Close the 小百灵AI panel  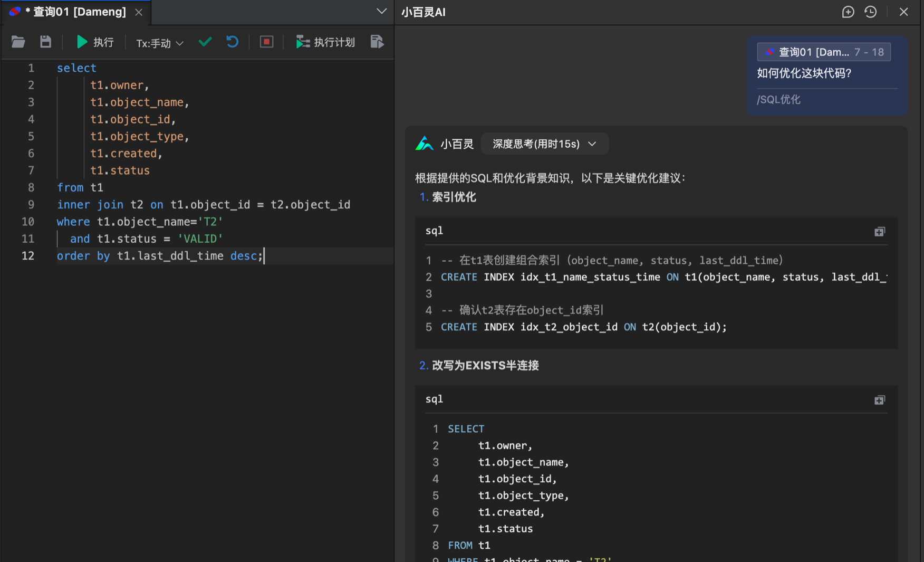pos(904,12)
